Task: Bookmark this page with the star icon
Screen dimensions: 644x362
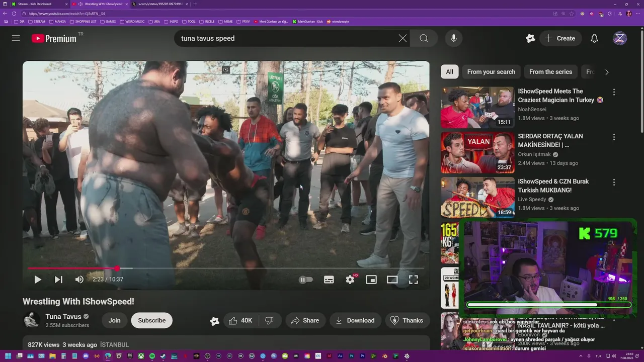Action: [572, 14]
